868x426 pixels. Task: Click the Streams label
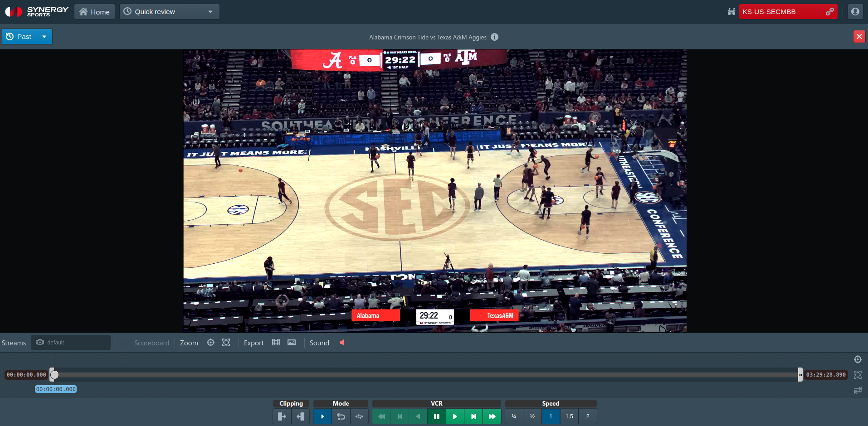[x=14, y=343]
